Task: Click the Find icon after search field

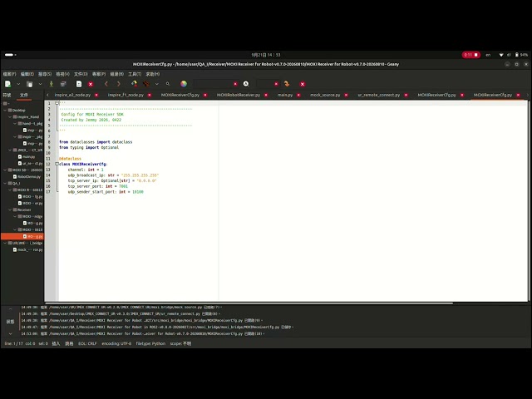Action: point(246,84)
